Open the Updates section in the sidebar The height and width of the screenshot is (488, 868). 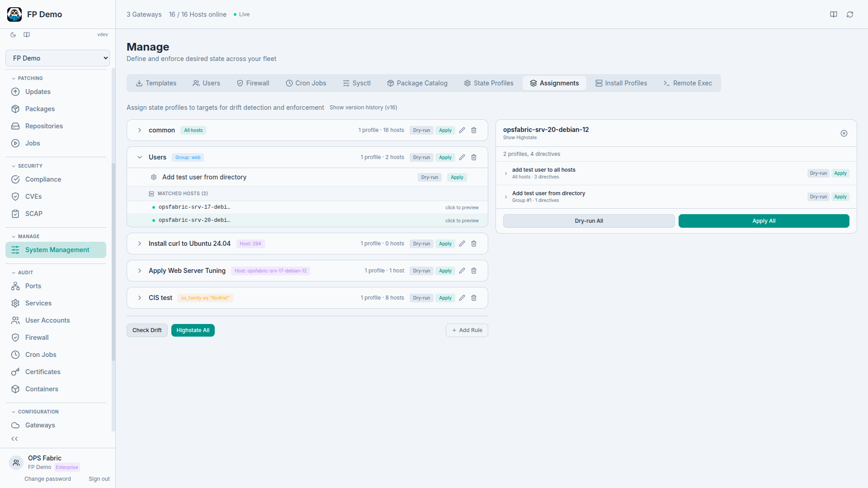coord(38,92)
